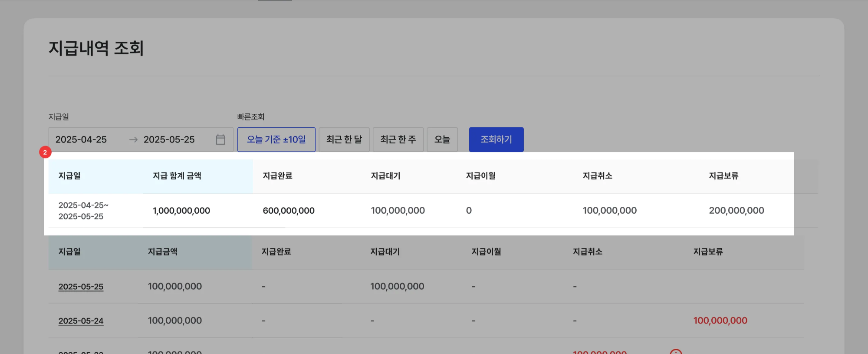This screenshot has width=868, height=354.
Task: Set start date field 2025-04-25
Action: (81, 139)
